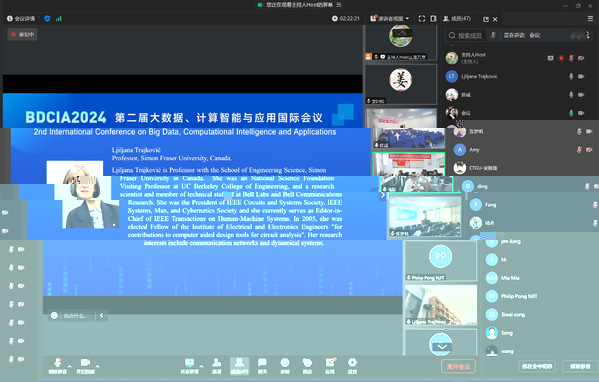Click add member icon at search bar right
Screen dimensions: 599x382
pyautogui.click(x=588, y=35)
